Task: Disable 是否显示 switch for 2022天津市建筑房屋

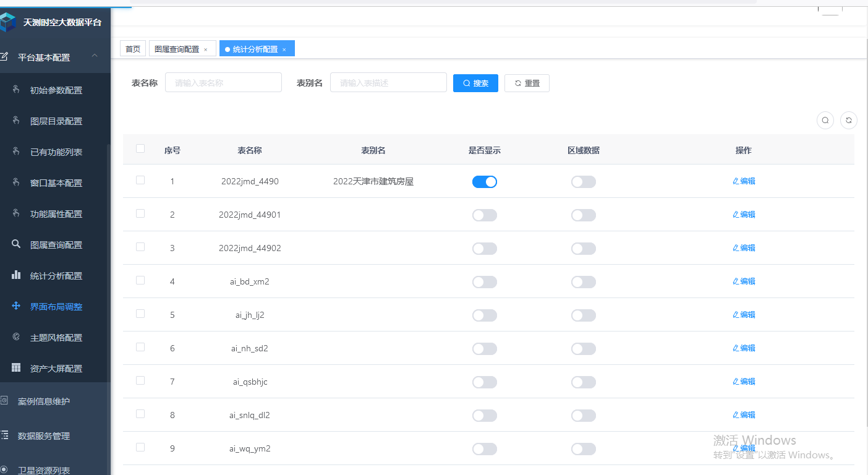Action: [485, 181]
